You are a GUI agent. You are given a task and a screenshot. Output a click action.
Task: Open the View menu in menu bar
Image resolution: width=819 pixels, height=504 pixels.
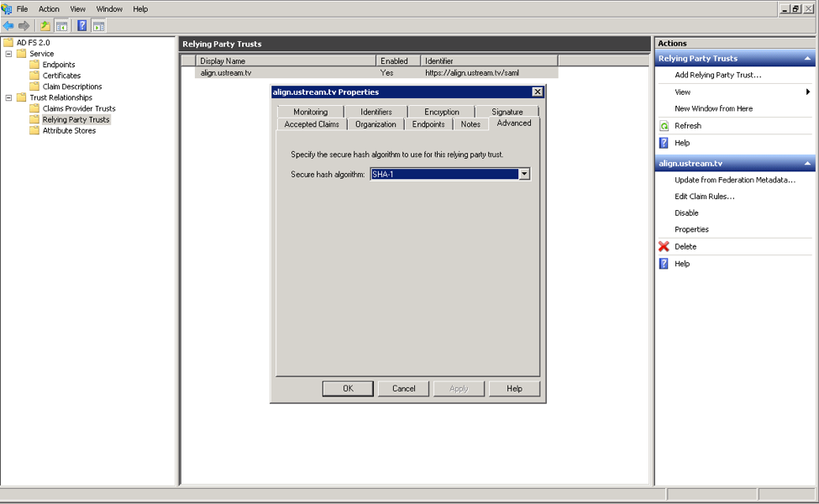tap(78, 9)
